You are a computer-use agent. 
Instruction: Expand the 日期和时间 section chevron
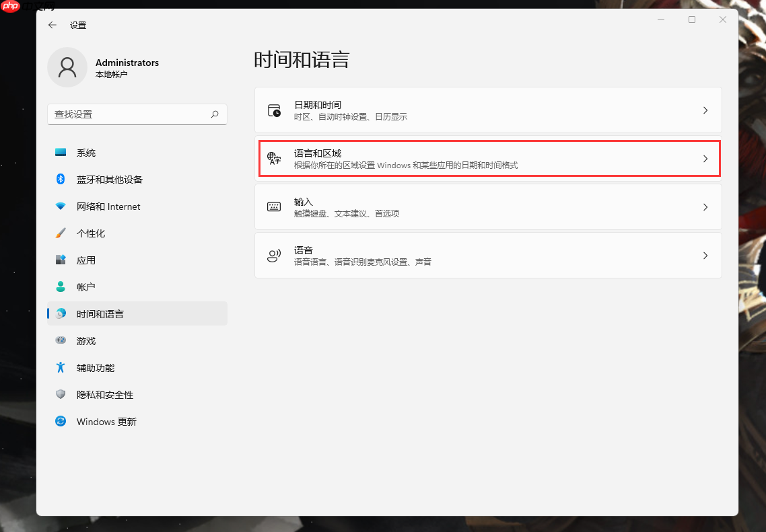pos(705,110)
